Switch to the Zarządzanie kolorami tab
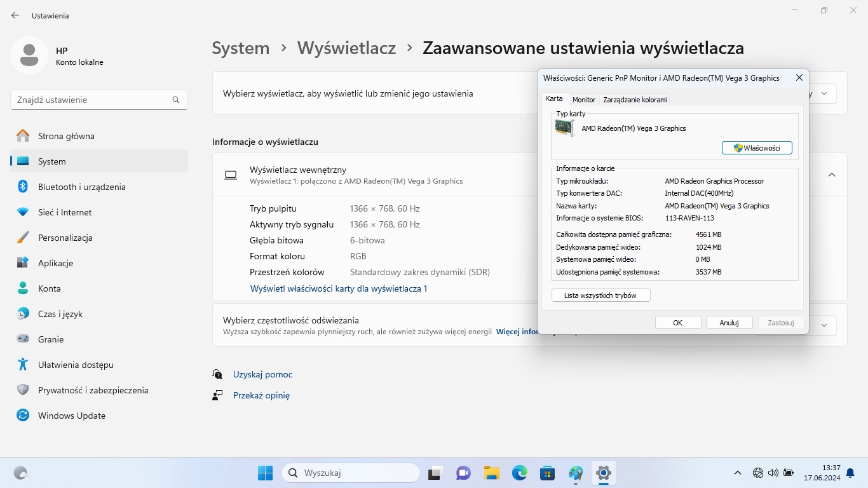Image resolution: width=868 pixels, height=488 pixels. coord(635,100)
